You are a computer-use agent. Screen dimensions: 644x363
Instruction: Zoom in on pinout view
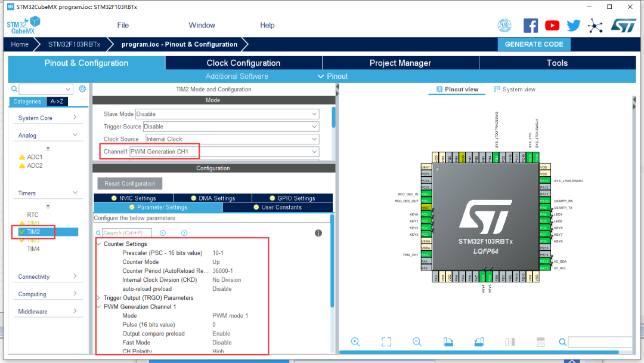coord(355,342)
